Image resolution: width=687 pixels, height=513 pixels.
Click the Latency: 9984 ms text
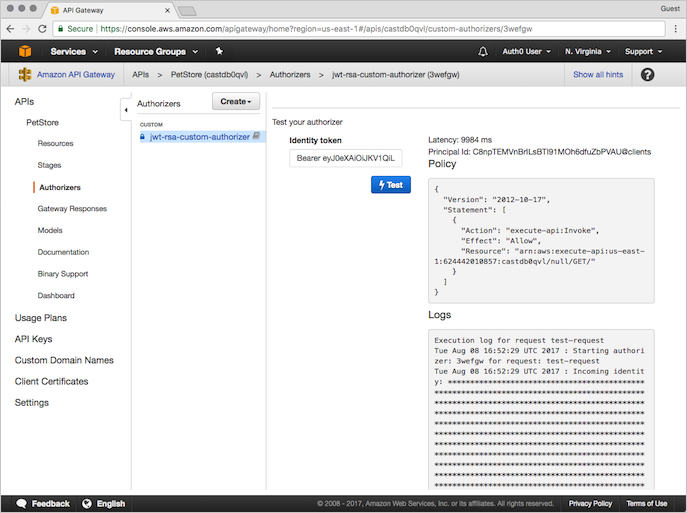(x=460, y=140)
